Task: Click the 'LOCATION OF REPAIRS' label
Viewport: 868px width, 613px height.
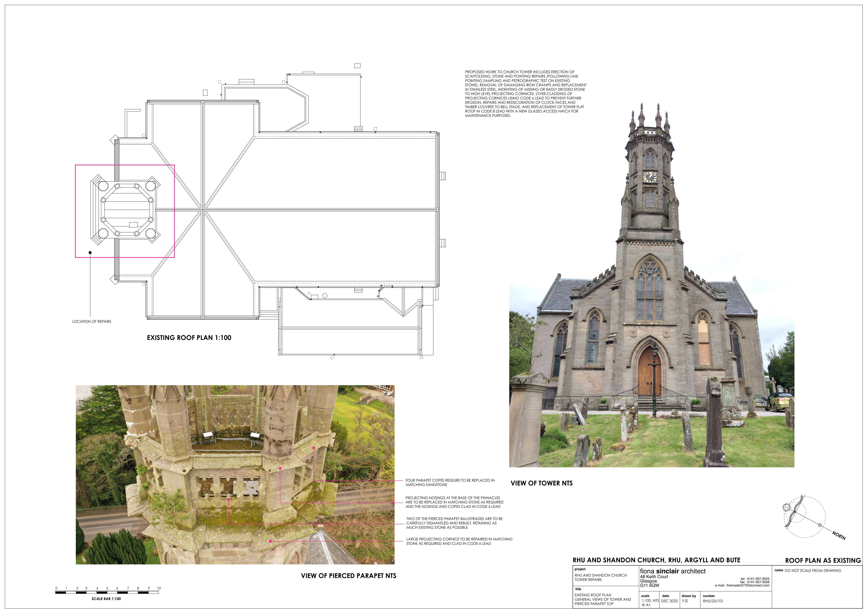Action: coord(92,322)
